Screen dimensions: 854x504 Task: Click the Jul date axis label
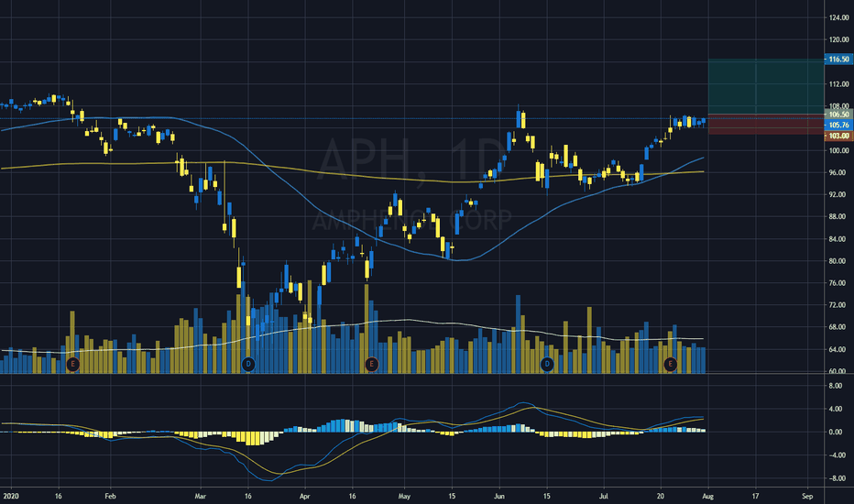click(604, 497)
